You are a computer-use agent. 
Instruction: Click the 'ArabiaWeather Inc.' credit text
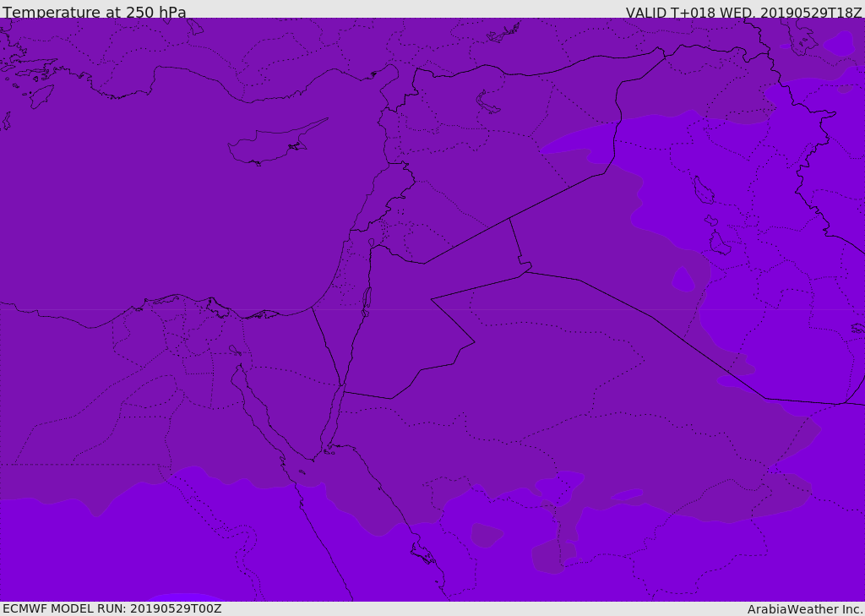[x=804, y=609]
